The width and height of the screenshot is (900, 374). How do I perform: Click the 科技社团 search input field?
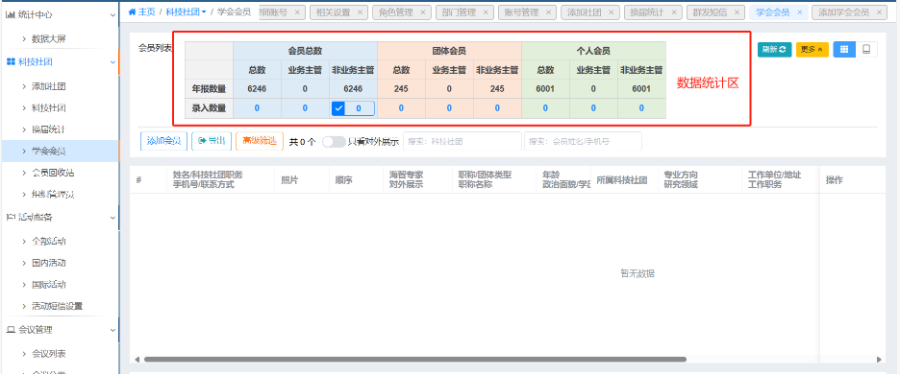462,141
